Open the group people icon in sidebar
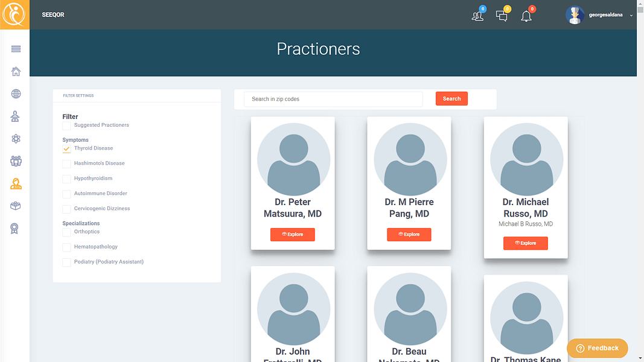Image resolution: width=644 pixels, height=362 pixels. pyautogui.click(x=16, y=161)
